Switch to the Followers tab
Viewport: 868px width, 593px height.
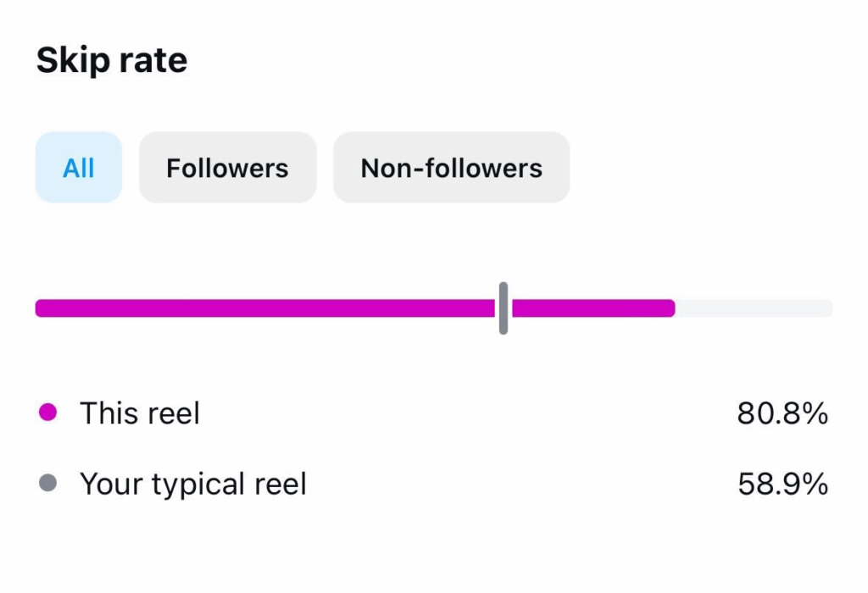[227, 168]
